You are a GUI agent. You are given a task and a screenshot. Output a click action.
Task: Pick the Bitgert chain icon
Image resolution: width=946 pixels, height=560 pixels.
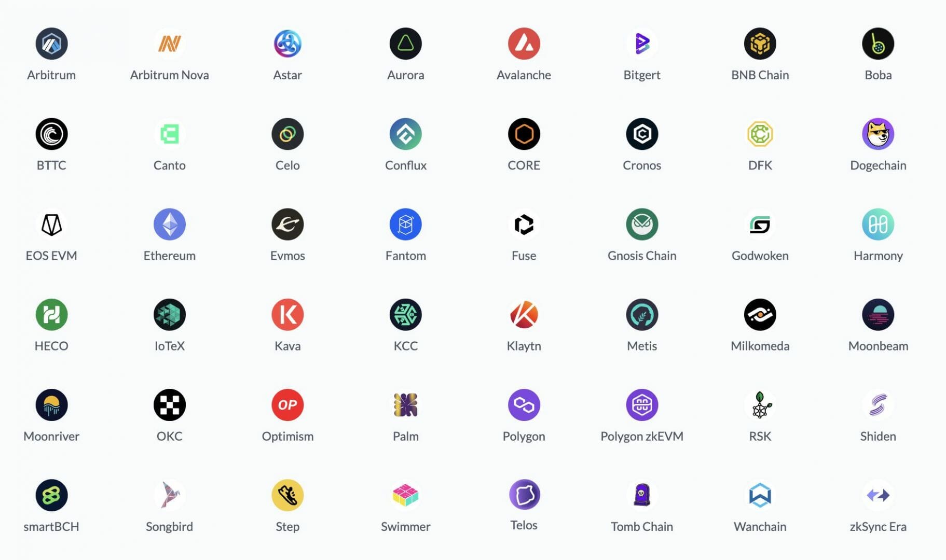(x=642, y=44)
